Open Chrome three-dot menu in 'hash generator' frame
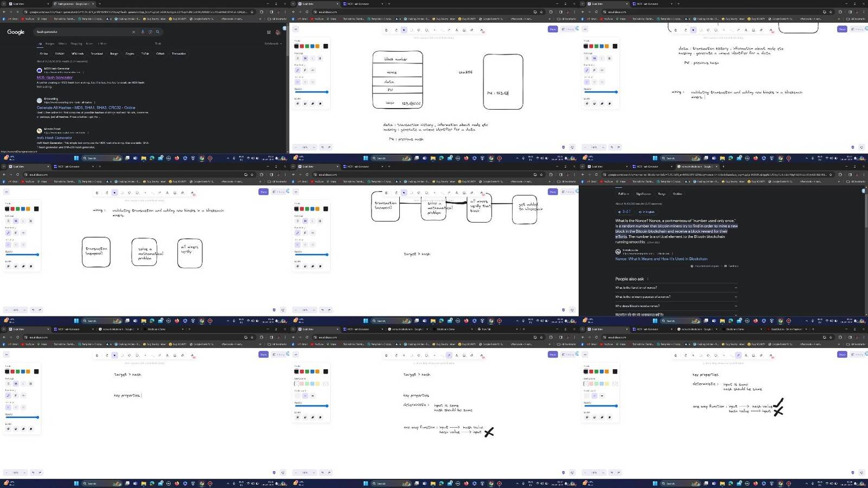The height and width of the screenshot is (488, 868). point(285,11)
